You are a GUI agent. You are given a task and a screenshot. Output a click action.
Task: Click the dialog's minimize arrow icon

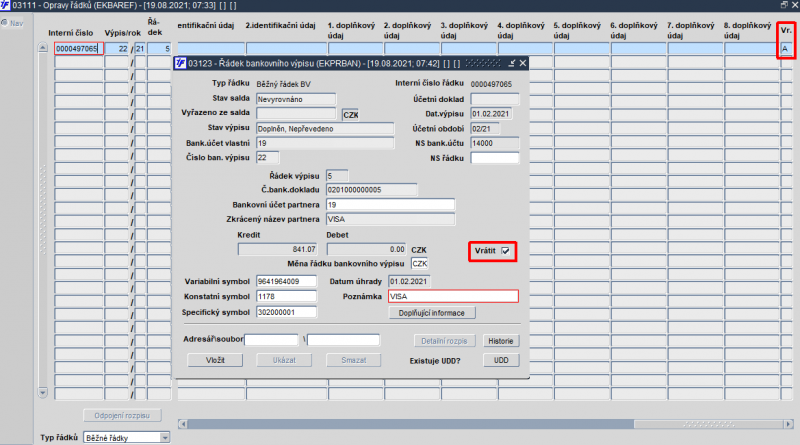tap(512, 63)
